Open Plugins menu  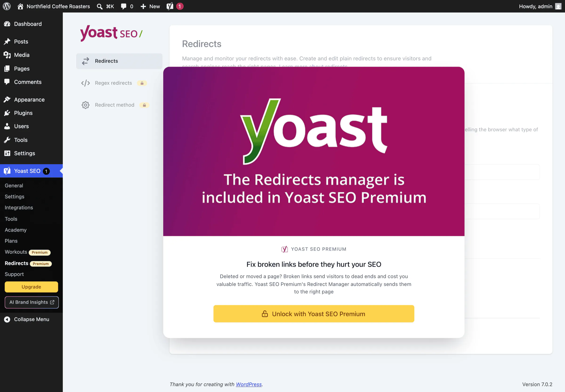click(x=32, y=113)
